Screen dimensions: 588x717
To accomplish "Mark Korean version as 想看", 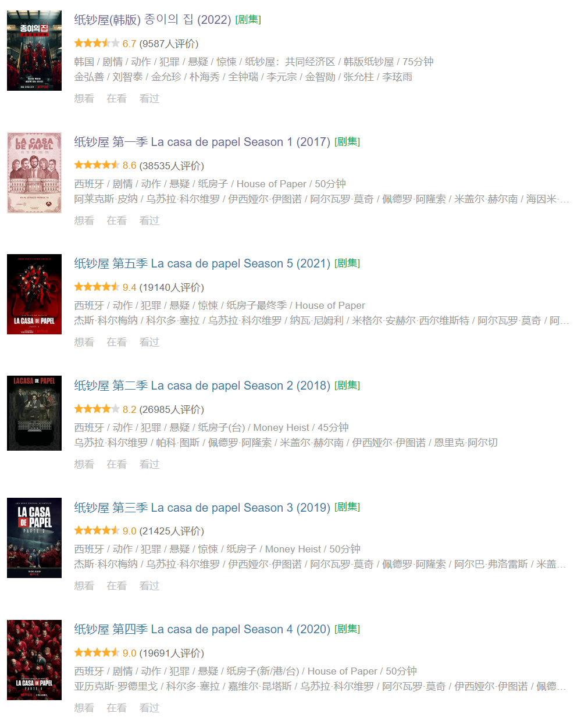I will [84, 98].
